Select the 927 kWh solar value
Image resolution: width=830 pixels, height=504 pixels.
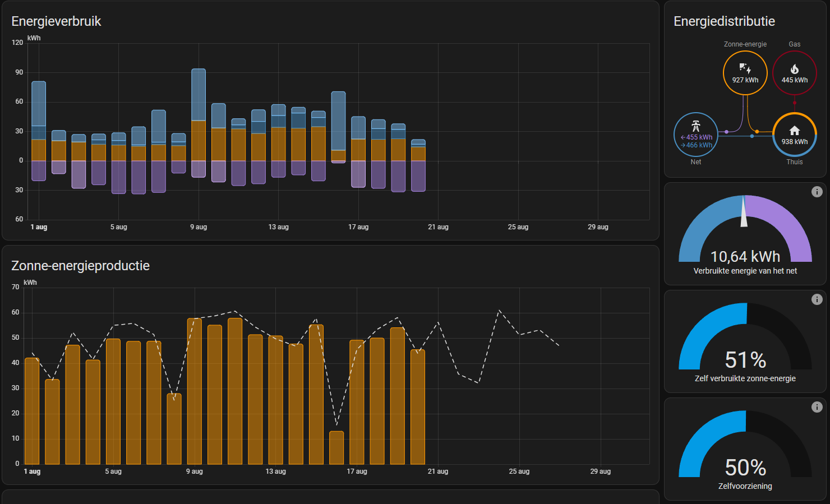(x=745, y=80)
